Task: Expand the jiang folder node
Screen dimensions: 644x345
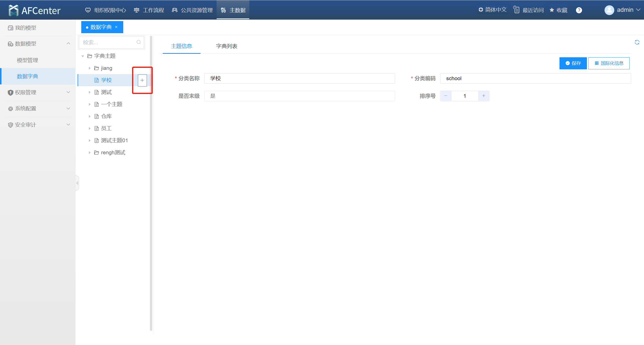Action: click(89, 68)
